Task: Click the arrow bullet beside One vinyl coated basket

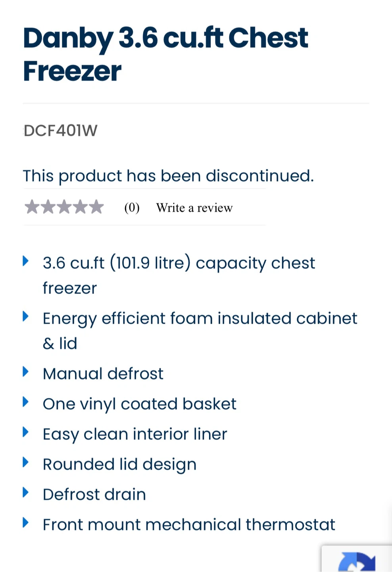Action: [x=26, y=402]
